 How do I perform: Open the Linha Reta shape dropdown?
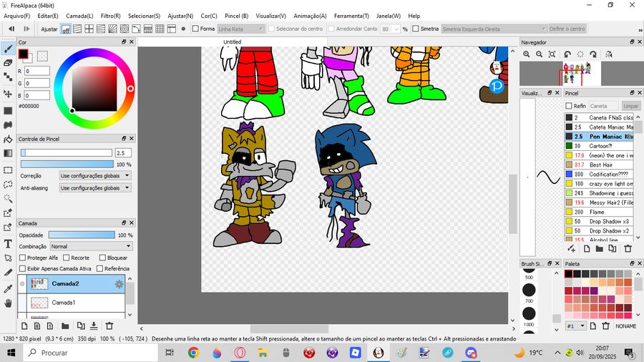click(x=240, y=29)
